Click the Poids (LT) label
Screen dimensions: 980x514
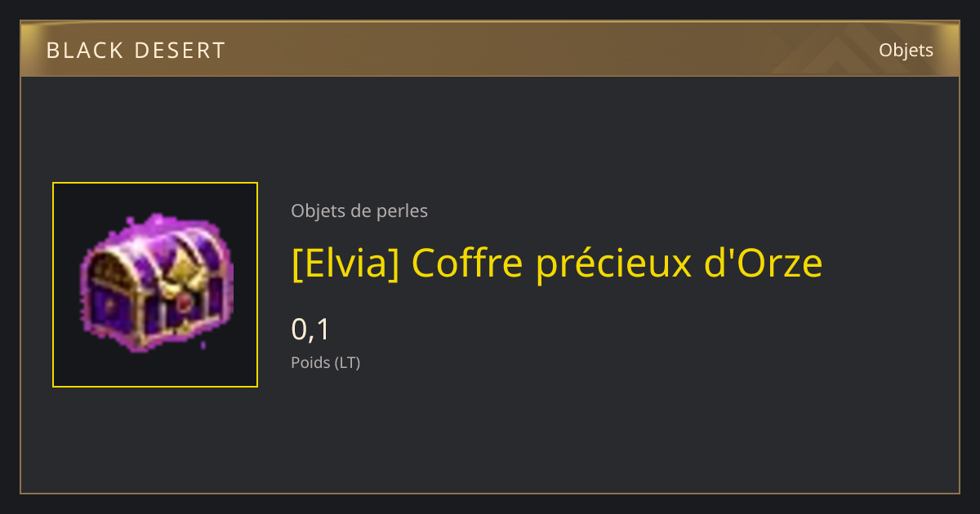326,363
